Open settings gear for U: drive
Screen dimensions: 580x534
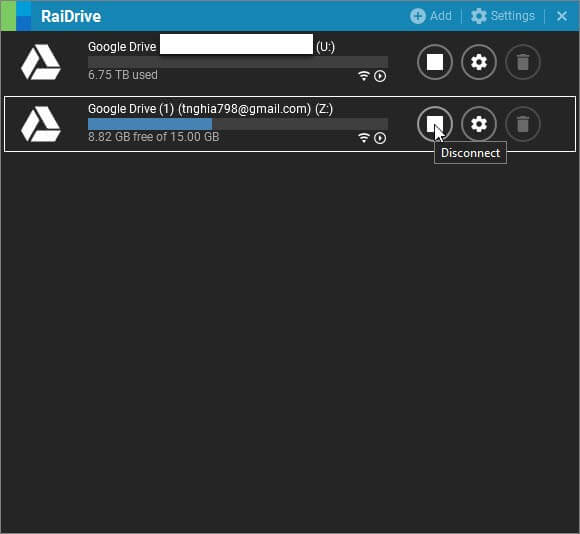coord(479,62)
